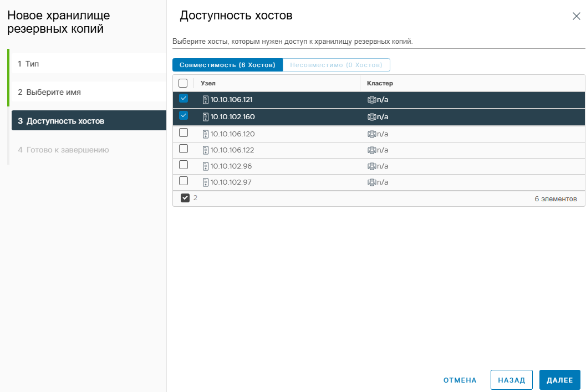The width and height of the screenshot is (586, 392).
Task: Uncheck host 10.10.106.121 checkbox
Action: click(184, 99)
